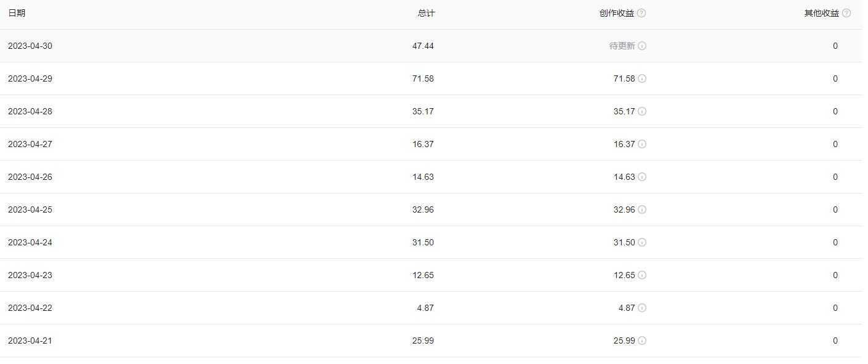Click info icon beside 25.99 创作收益
The height and width of the screenshot is (364, 868).
642,341
